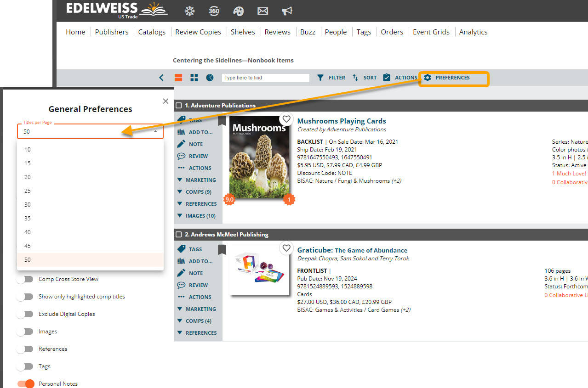Image resolution: width=588 pixels, height=388 pixels.
Task: Choose 50 in the dropdown list
Action: [90, 260]
